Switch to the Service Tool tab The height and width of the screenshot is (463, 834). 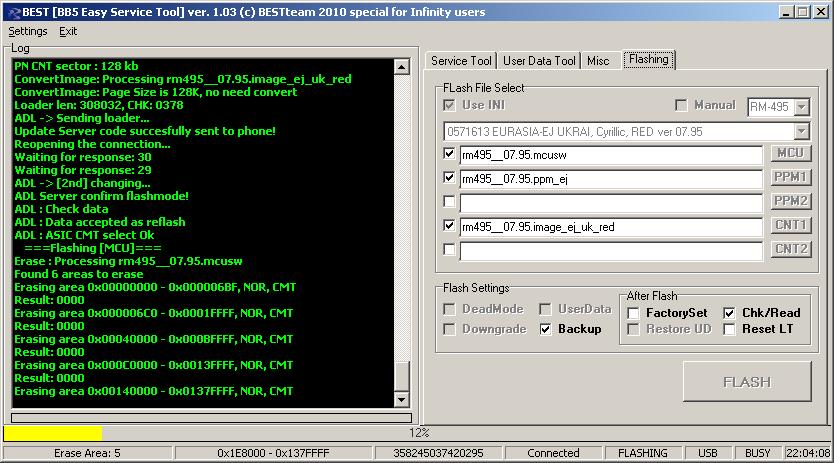click(x=461, y=61)
